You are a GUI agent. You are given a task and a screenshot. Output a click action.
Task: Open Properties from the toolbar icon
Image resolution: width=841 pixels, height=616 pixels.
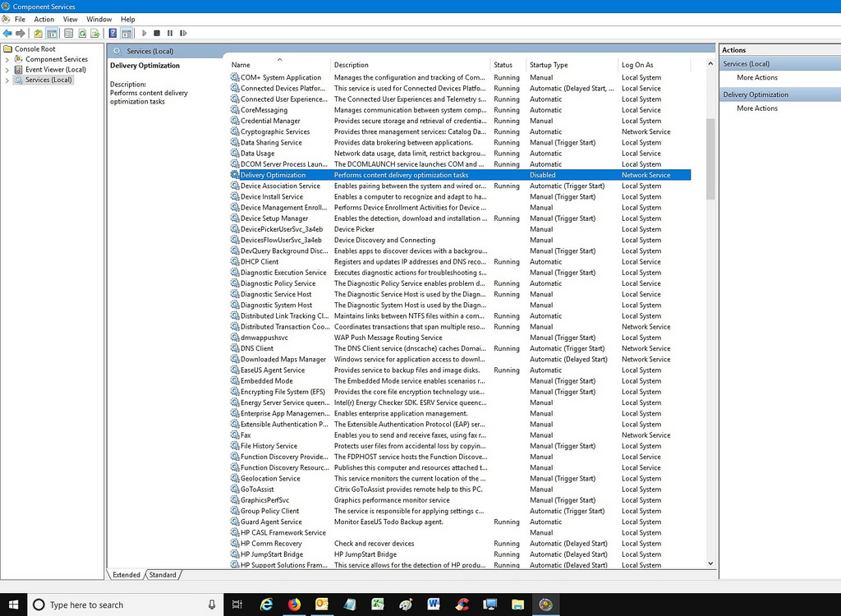(x=69, y=34)
